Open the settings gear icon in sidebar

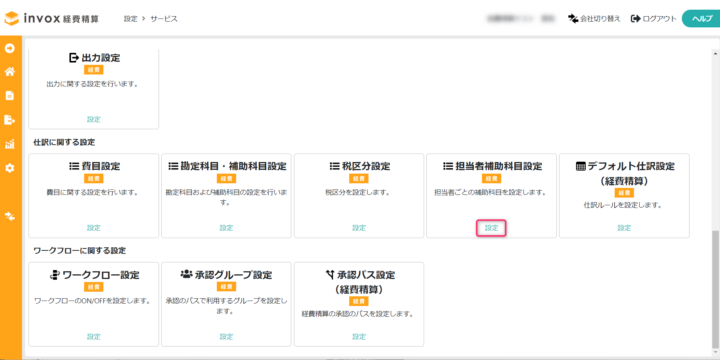pos(10,168)
